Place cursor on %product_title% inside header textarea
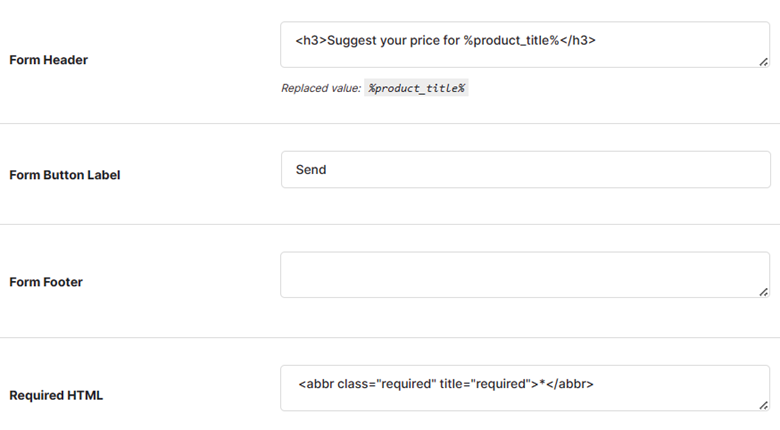Screen dimensions: 780x430 tap(511, 40)
